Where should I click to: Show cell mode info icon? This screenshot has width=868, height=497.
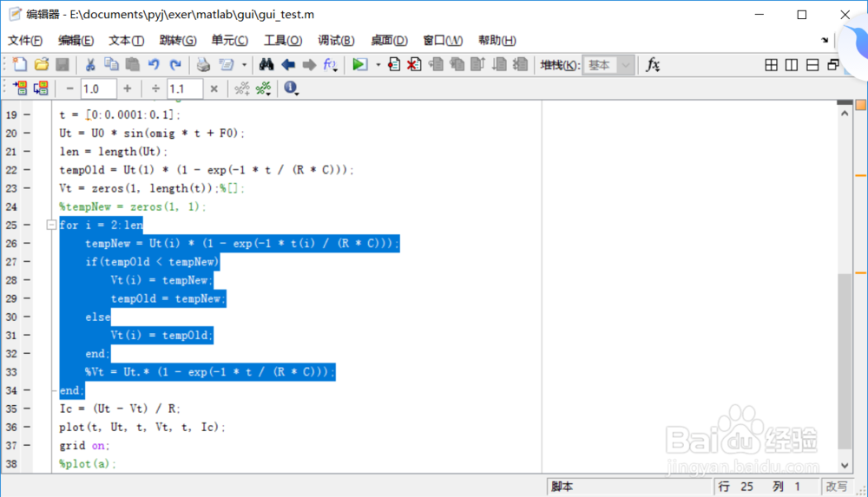pyautogui.click(x=291, y=88)
